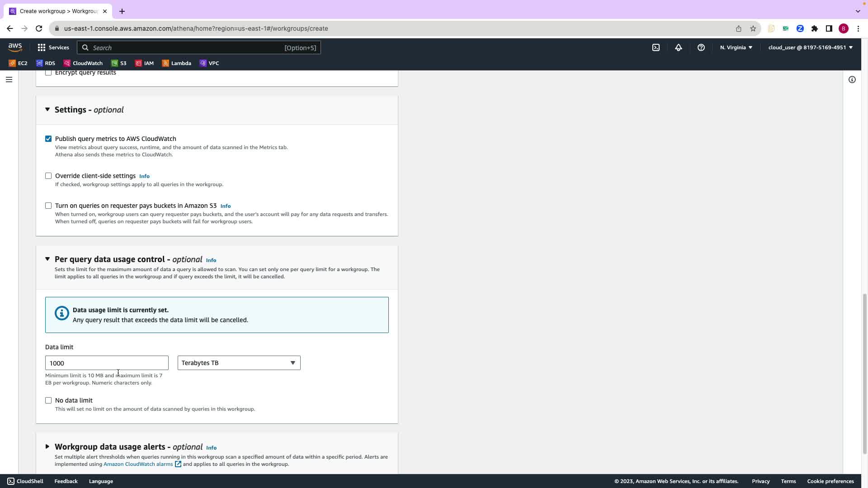Open the notifications bell icon
868x488 pixels.
coord(679,47)
